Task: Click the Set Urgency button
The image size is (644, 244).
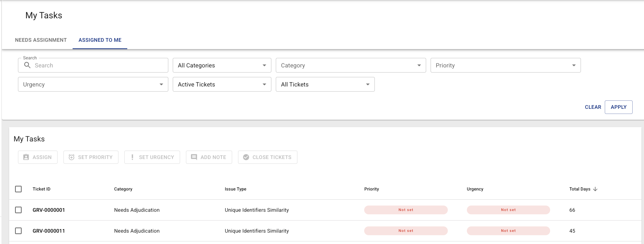Action: point(152,157)
